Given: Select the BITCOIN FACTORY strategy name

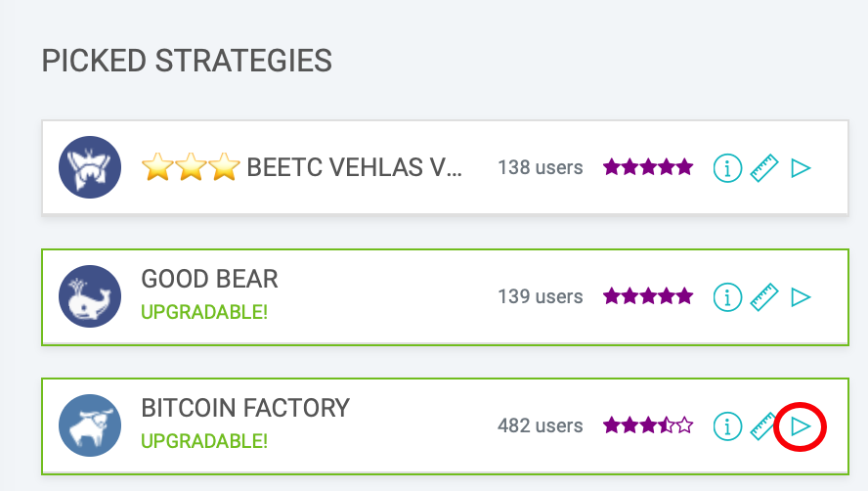Looking at the screenshot, I should tap(245, 408).
